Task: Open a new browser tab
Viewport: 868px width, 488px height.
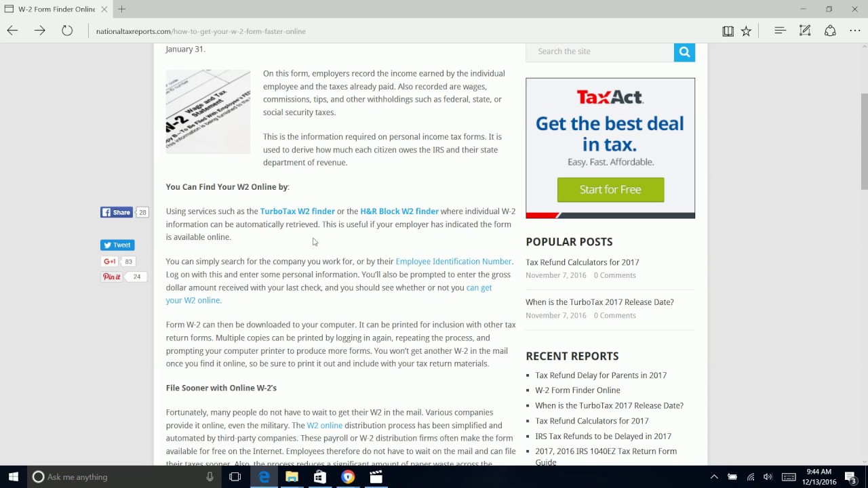Action: point(121,9)
